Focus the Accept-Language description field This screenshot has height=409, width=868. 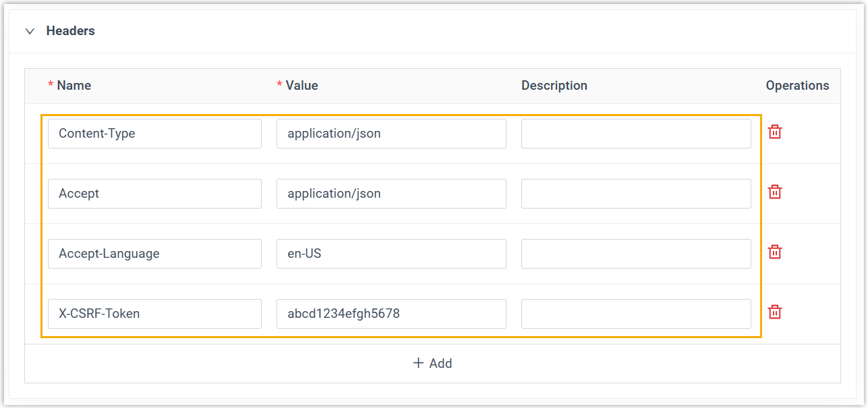[x=635, y=254]
